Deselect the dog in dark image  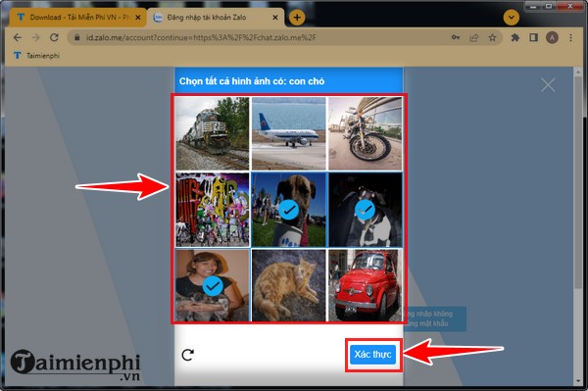tap(366, 210)
